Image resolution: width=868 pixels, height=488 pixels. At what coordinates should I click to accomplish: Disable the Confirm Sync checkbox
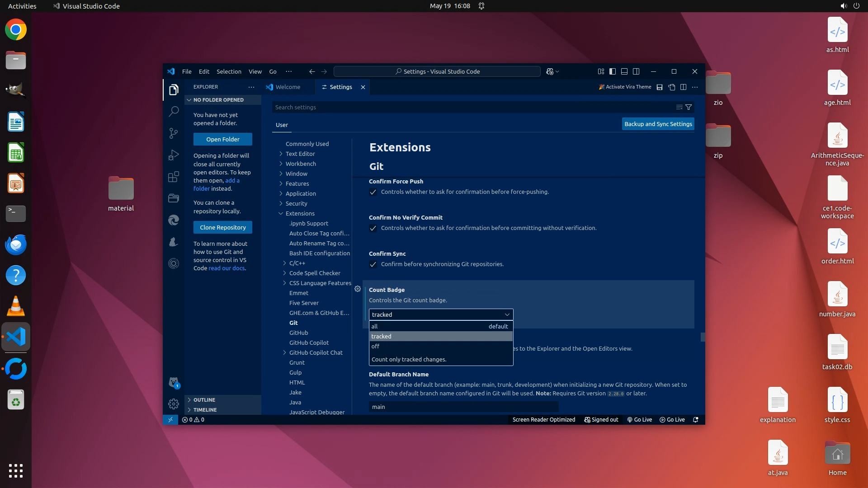coord(373,264)
